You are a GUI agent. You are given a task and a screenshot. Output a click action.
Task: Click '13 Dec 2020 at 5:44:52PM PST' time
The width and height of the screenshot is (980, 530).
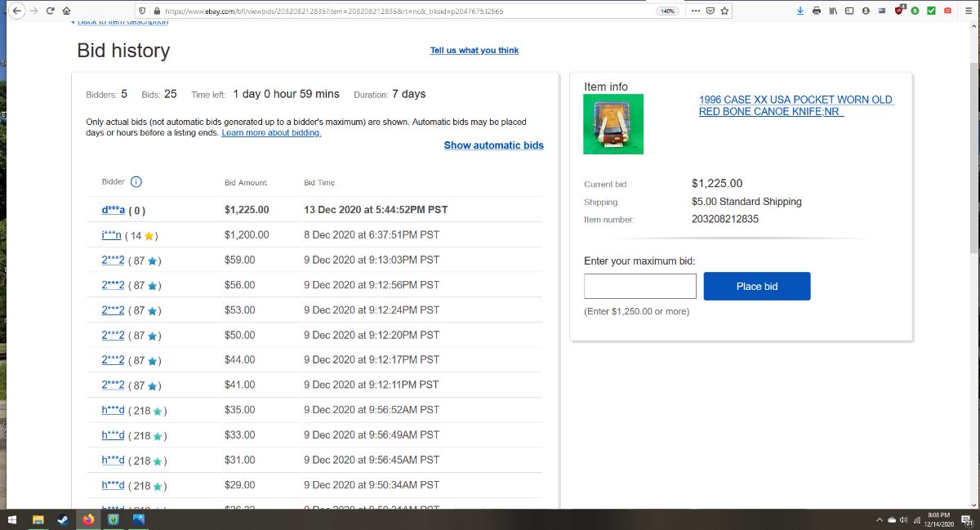tap(376, 210)
